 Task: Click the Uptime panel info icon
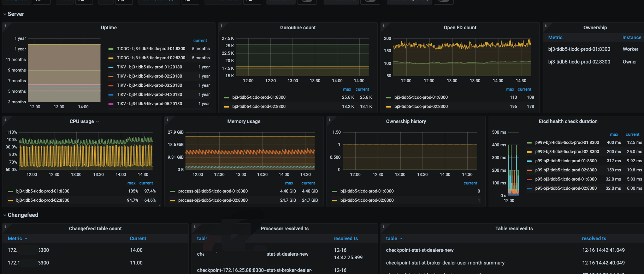pos(5,25)
